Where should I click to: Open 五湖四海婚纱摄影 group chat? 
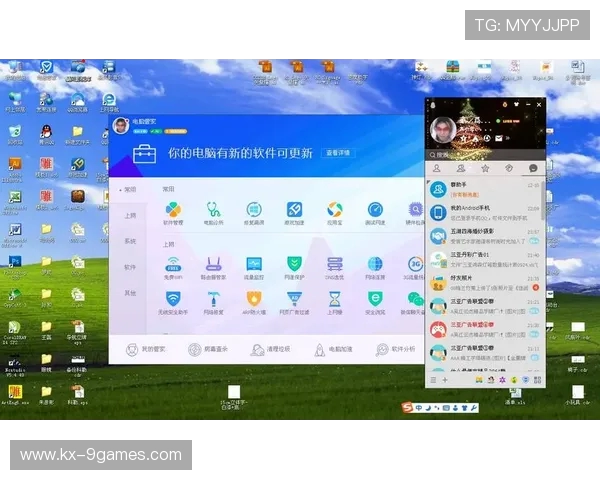tap(484, 236)
